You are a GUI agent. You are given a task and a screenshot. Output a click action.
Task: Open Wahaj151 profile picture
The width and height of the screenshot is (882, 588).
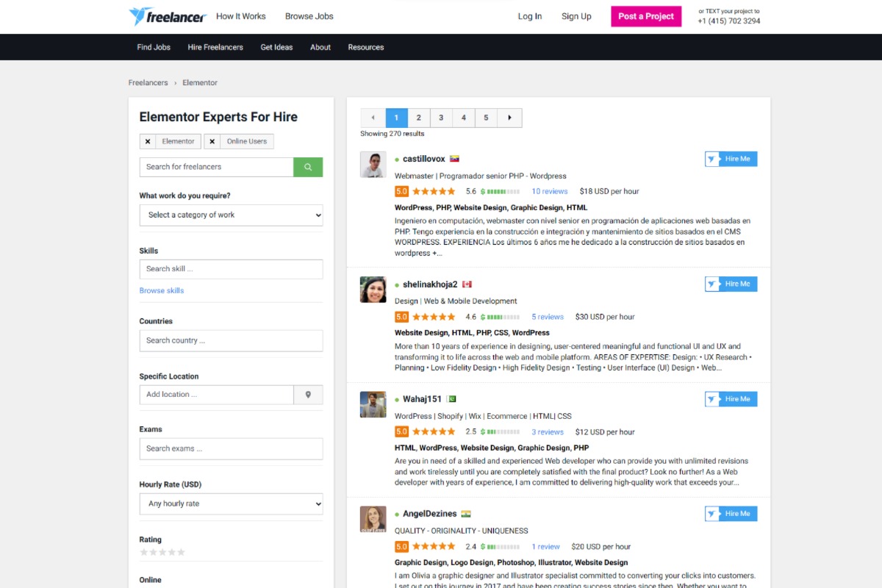373,404
